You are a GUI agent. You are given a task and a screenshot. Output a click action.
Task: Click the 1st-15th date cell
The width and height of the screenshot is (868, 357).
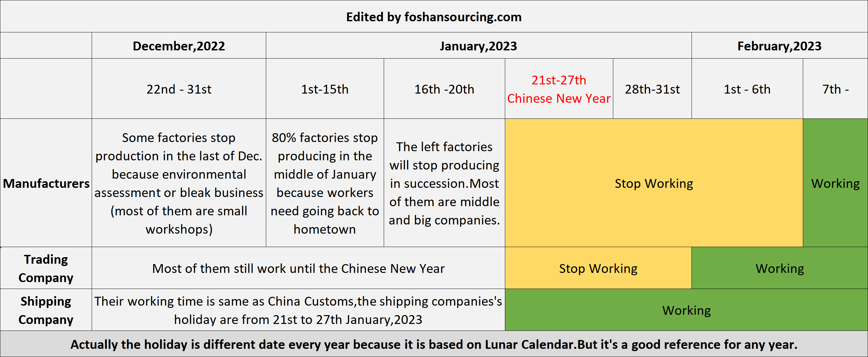point(325,89)
